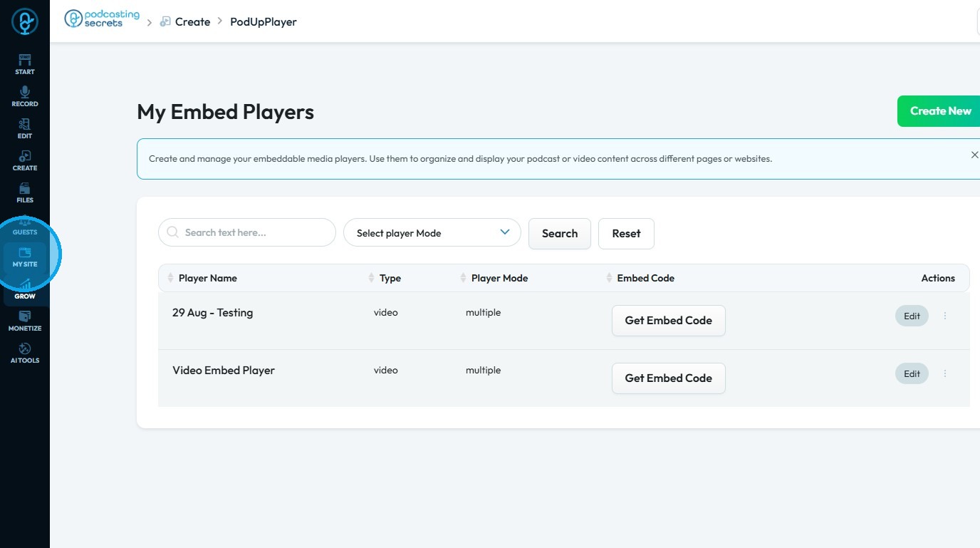Open the Monetize sidebar section
This screenshot has height=548, width=980.
click(x=25, y=321)
